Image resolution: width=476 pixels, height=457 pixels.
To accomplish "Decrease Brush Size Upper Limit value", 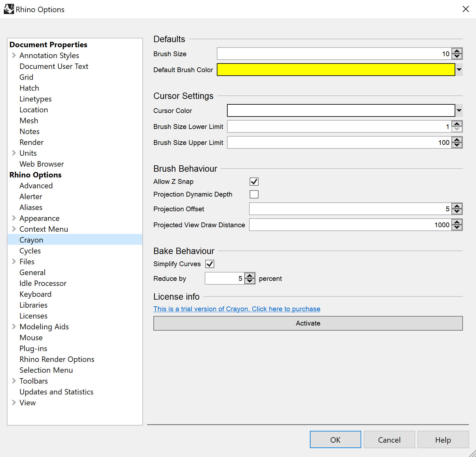I will pyautogui.click(x=457, y=145).
